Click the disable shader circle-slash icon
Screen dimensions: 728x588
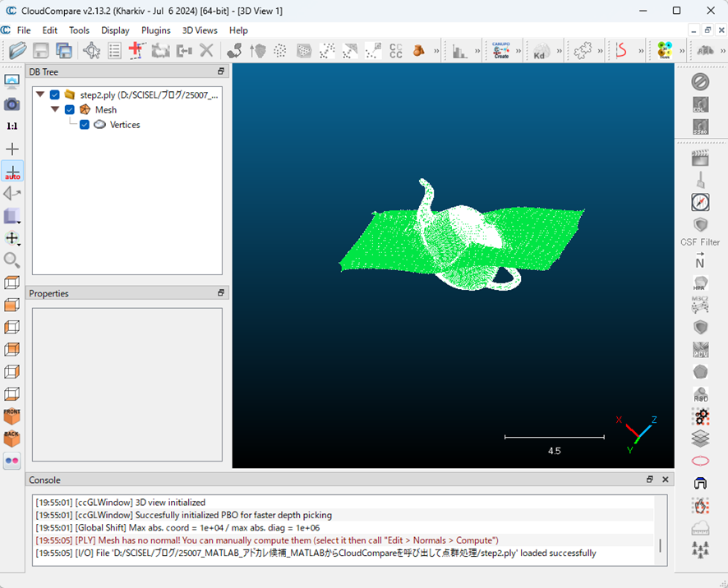pos(700,82)
